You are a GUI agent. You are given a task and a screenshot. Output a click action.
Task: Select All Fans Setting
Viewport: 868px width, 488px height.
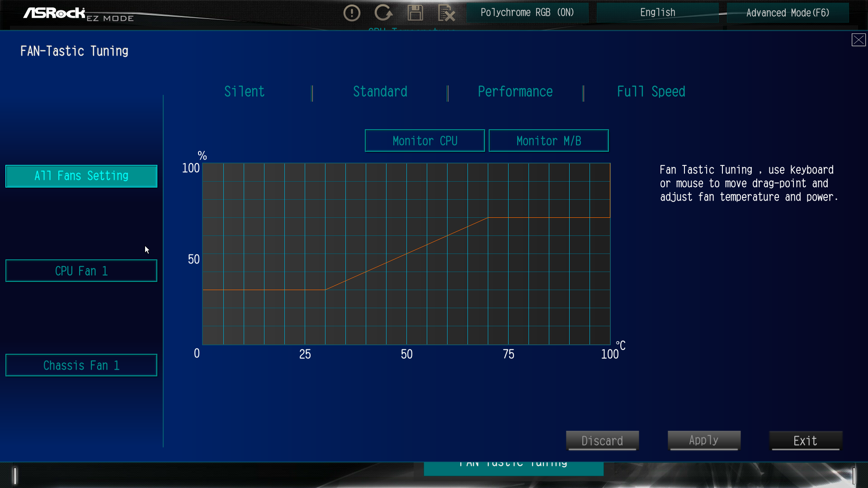pyautogui.click(x=81, y=176)
